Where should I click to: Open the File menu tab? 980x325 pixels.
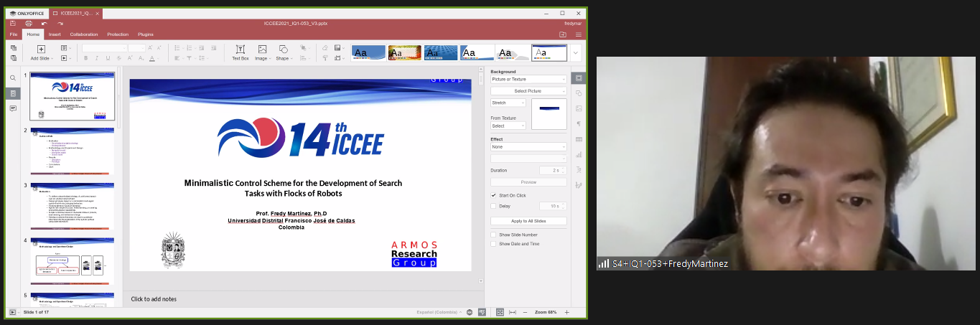click(x=14, y=34)
